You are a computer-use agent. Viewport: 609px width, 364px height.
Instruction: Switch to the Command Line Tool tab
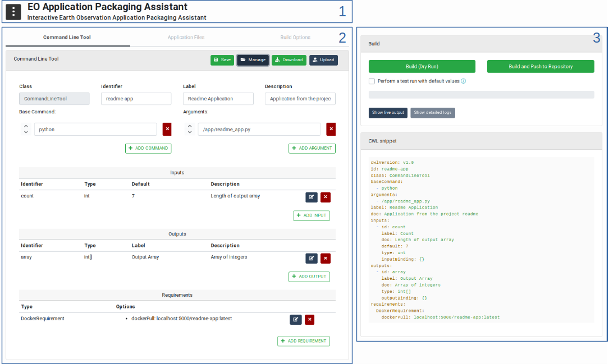click(x=67, y=37)
